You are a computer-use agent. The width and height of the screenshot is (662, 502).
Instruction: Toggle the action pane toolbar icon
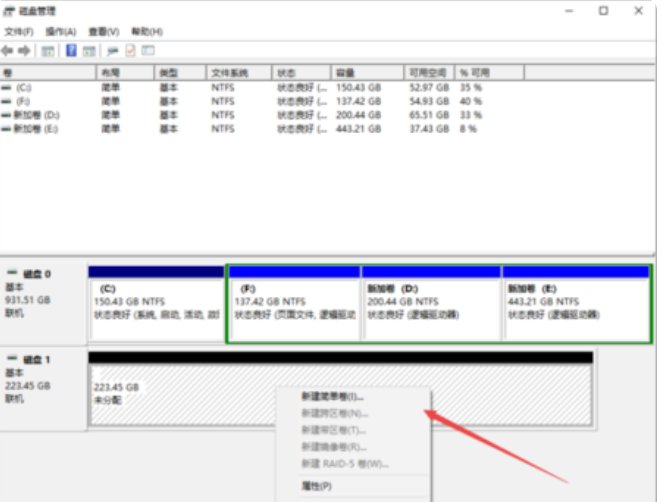pos(89,51)
